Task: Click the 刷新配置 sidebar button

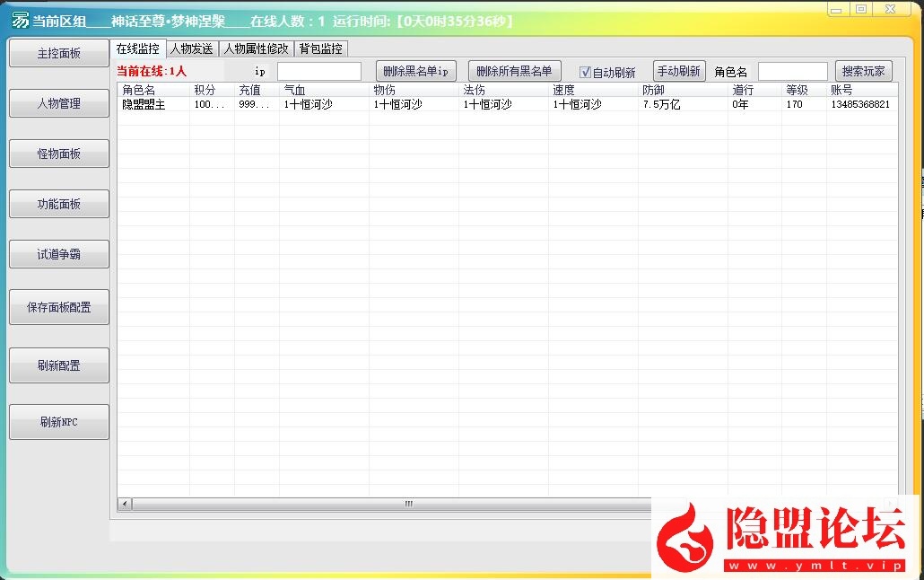Action: (58, 365)
